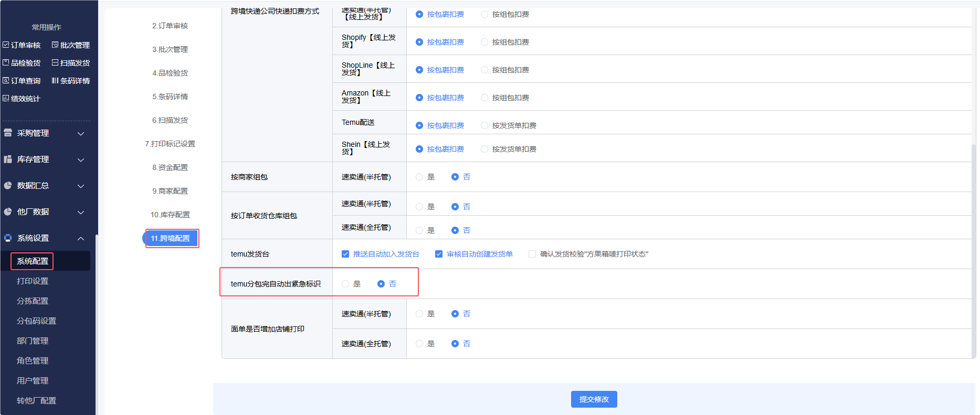Choose 是 for temu分包完自动出紧急标识
The height and width of the screenshot is (415, 980).
point(345,284)
